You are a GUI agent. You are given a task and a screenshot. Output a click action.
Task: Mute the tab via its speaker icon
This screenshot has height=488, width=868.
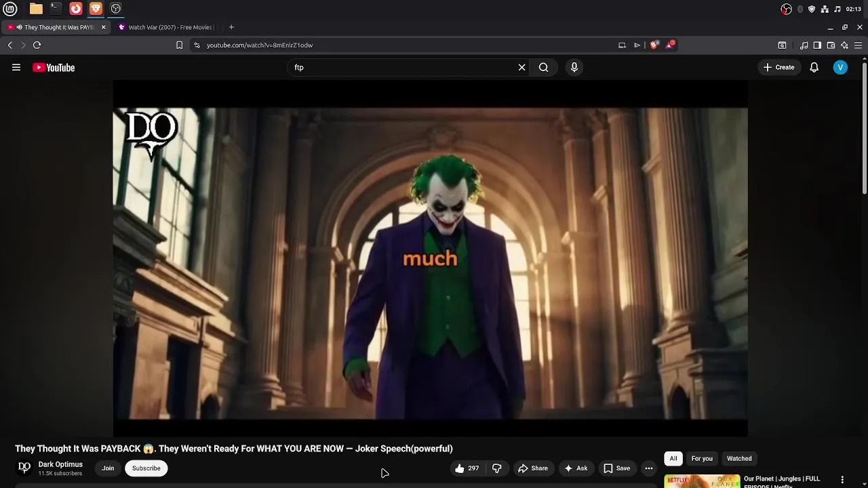click(19, 27)
